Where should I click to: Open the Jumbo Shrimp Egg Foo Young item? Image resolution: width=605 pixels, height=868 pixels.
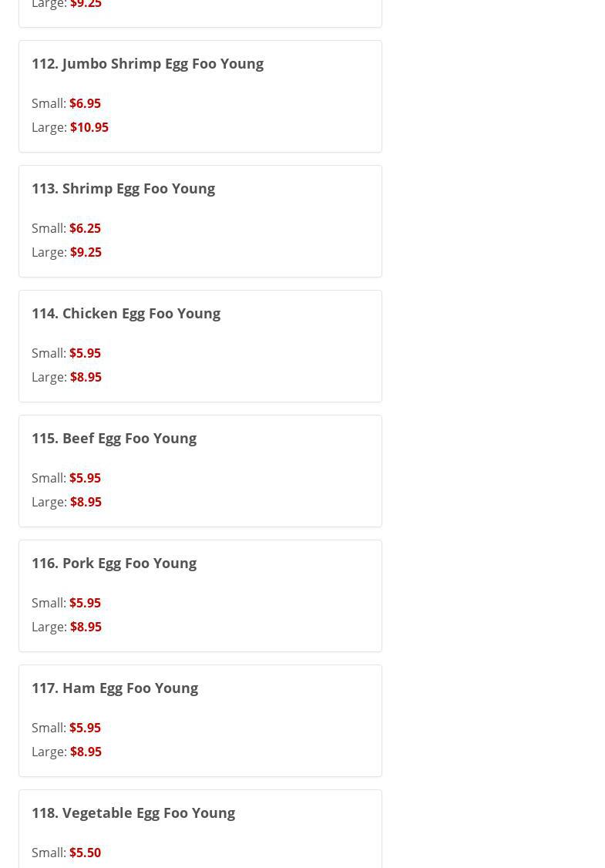(x=147, y=63)
